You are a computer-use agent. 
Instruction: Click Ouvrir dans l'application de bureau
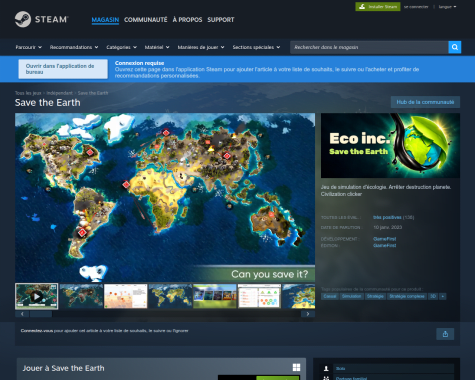63,69
